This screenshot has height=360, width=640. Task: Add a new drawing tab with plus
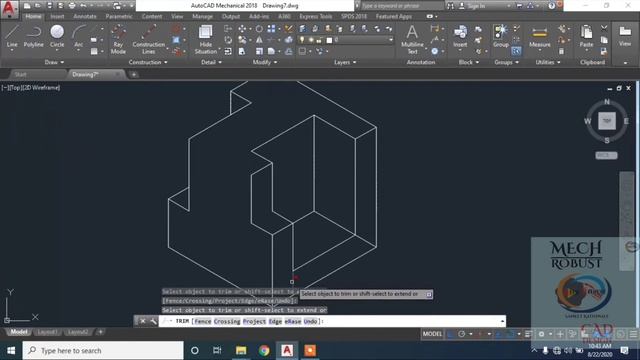(x=133, y=74)
